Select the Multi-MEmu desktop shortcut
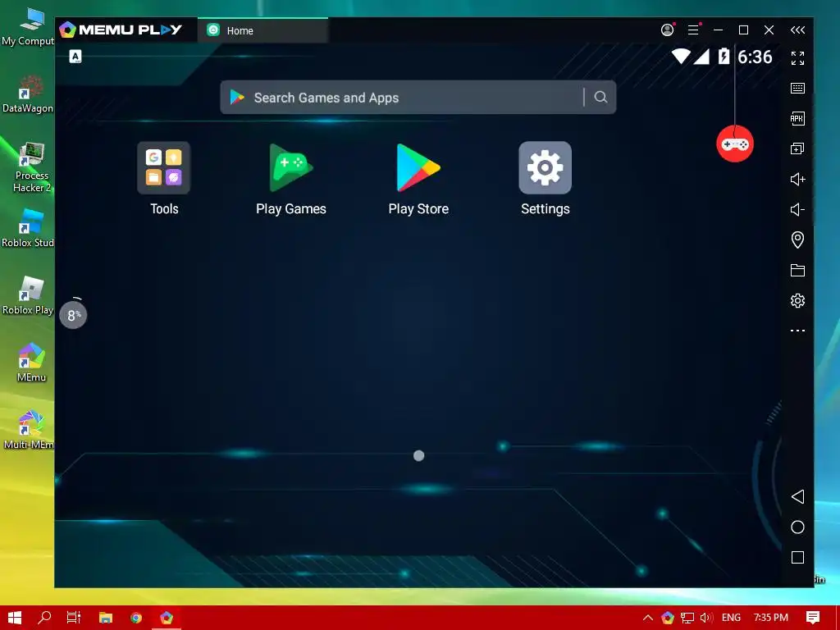Screen dimensions: 840x630 coord(29,430)
